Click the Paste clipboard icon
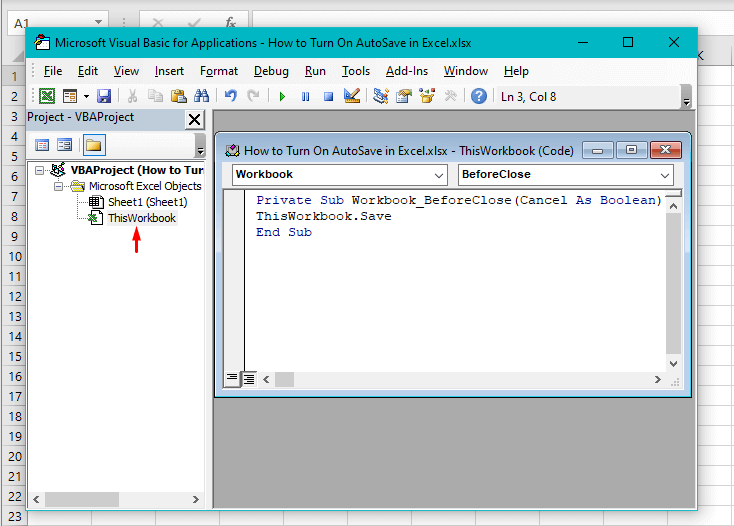 pyautogui.click(x=178, y=96)
